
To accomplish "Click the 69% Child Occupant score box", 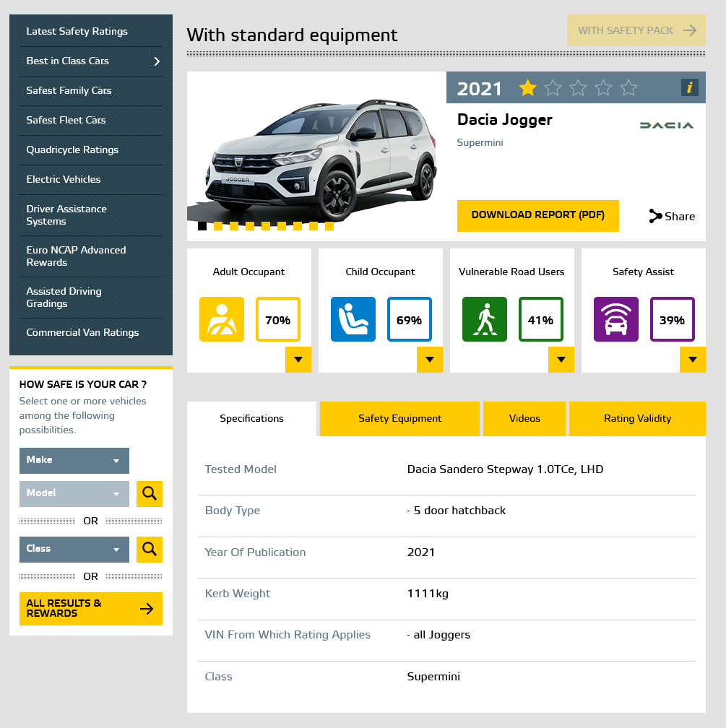I will [x=409, y=319].
